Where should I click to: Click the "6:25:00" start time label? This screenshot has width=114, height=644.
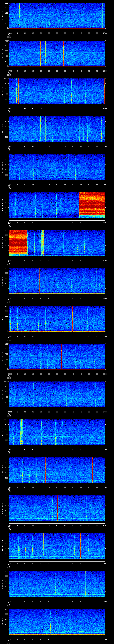tap(9, 374)
